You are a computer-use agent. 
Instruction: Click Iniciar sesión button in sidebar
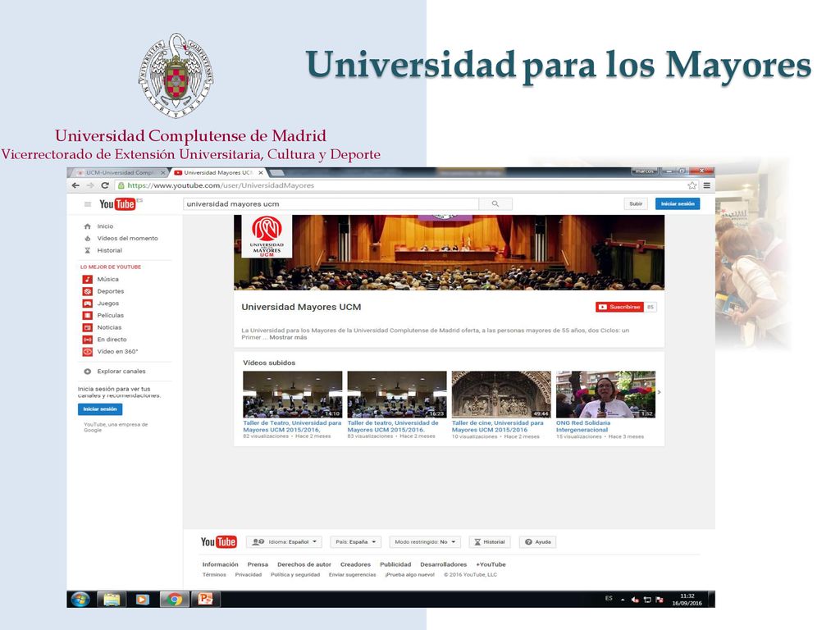point(100,409)
